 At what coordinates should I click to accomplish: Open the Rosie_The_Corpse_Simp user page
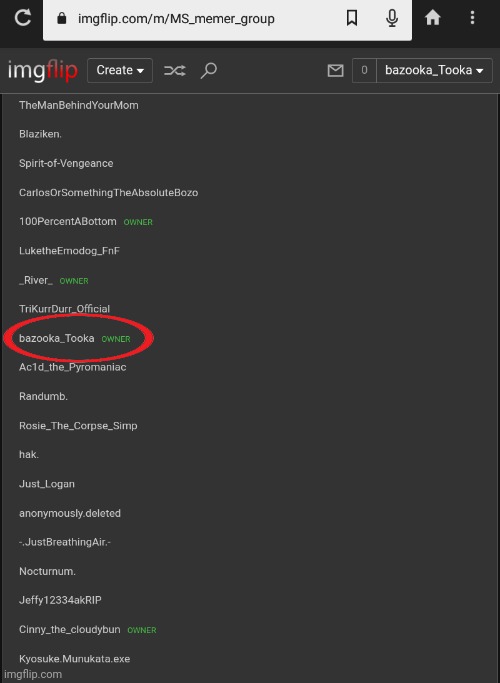[x=78, y=426]
